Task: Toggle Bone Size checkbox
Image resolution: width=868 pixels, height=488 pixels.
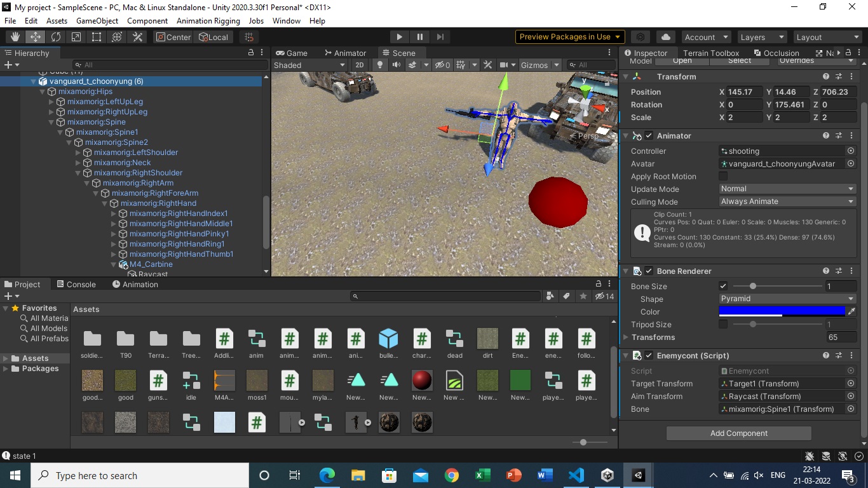Action: pyautogui.click(x=723, y=286)
